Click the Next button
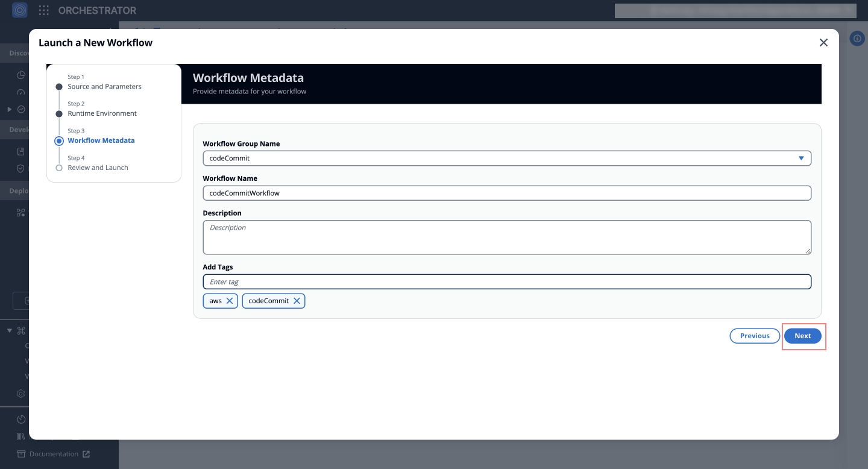Screen dimensions: 868x469 coord(802,336)
